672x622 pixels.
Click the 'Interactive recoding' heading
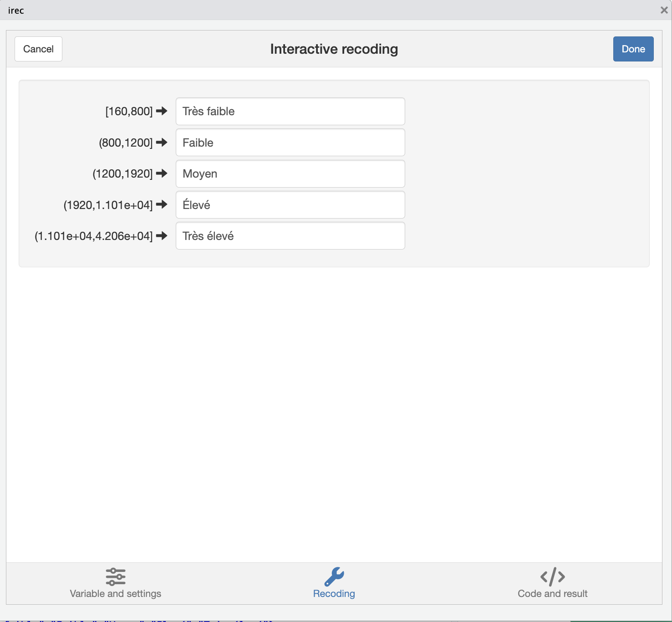pos(334,49)
